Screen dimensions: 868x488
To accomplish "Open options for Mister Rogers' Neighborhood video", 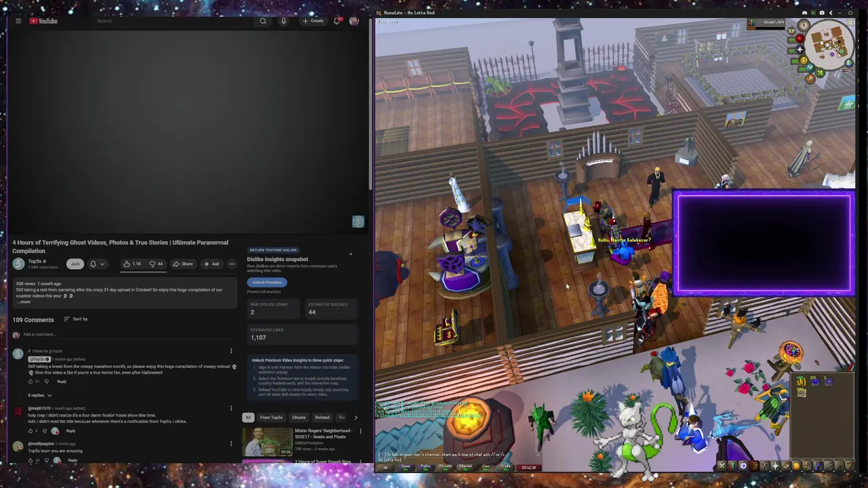I will pyautogui.click(x=360, y=432).
